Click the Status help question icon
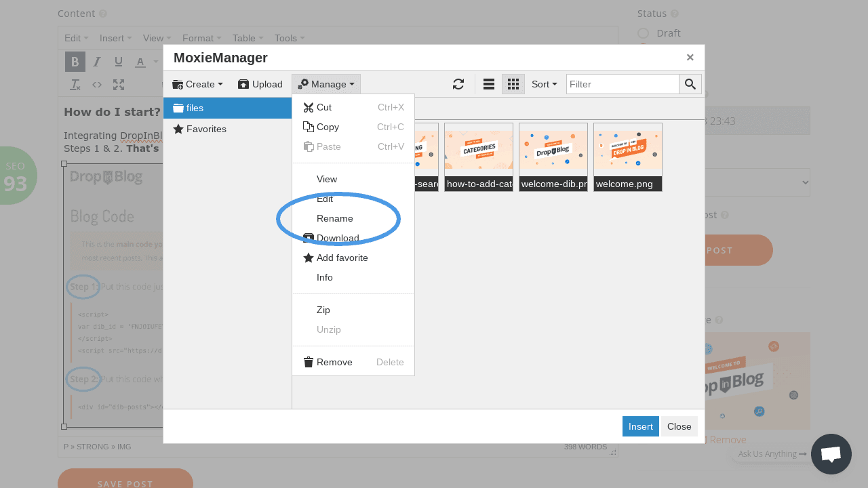Viewport: 868px width, 488px height. coord(675,14)
